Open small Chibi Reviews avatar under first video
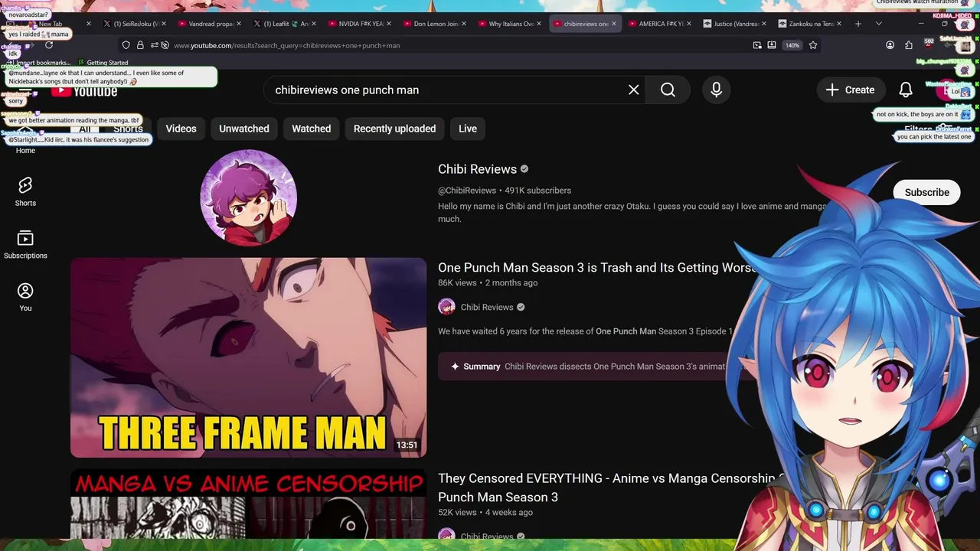This screenshot has width=980, height=551. click(x=446, y=307)
